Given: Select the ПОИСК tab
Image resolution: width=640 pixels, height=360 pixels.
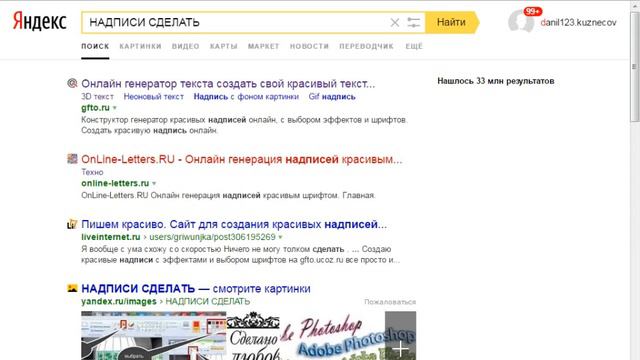Looking at the screenshot, I should 95,46.
